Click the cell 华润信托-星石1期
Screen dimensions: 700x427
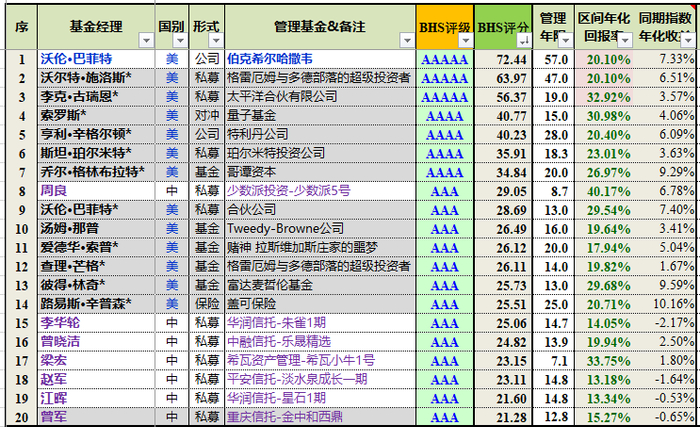[x=320, y=398]
